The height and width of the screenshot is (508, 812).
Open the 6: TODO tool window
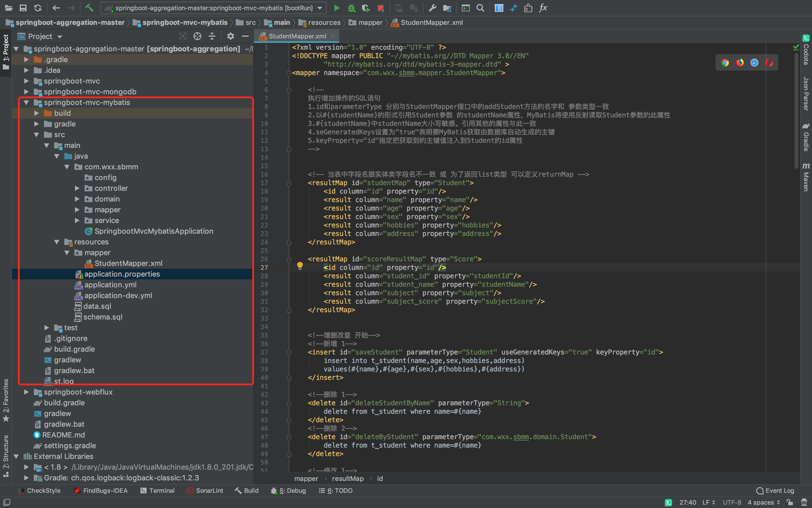pos(336,491)
